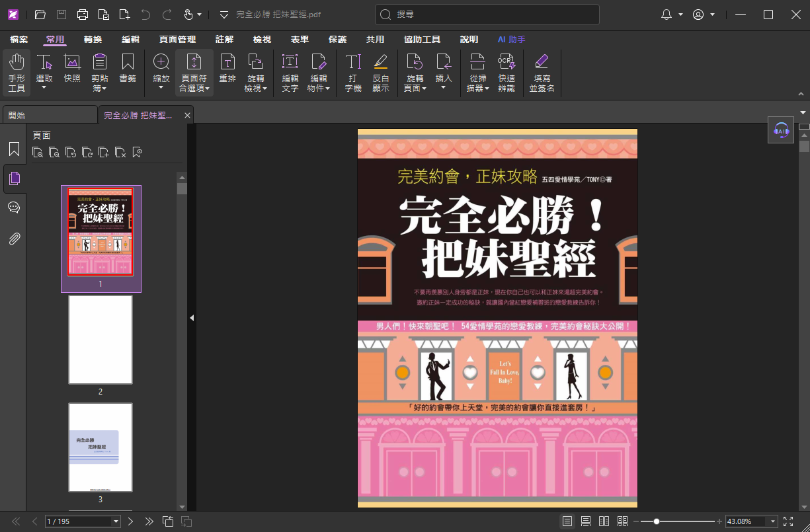Viewport: 810px width, 532px height.
Task: Run Quick OCR recognition (快速辨識)
Action: 506,73
